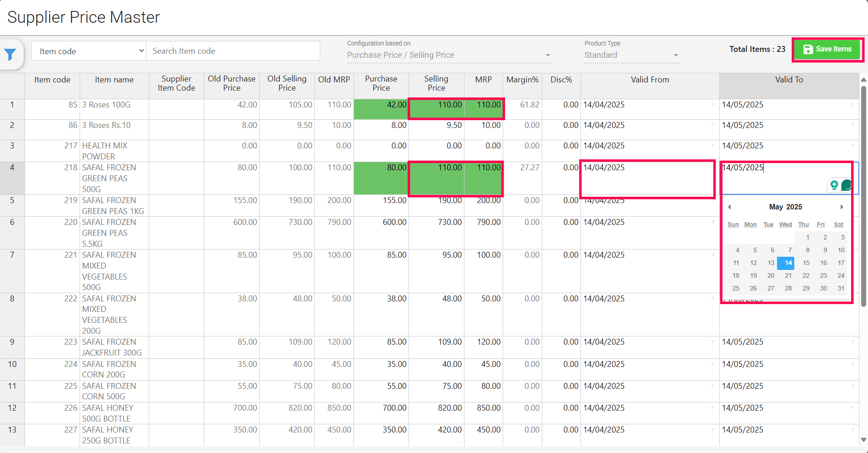The width and height of the screenshot is (868, 453).
Task: Click the Margin% column header
Action: click(x=522, y=80)
